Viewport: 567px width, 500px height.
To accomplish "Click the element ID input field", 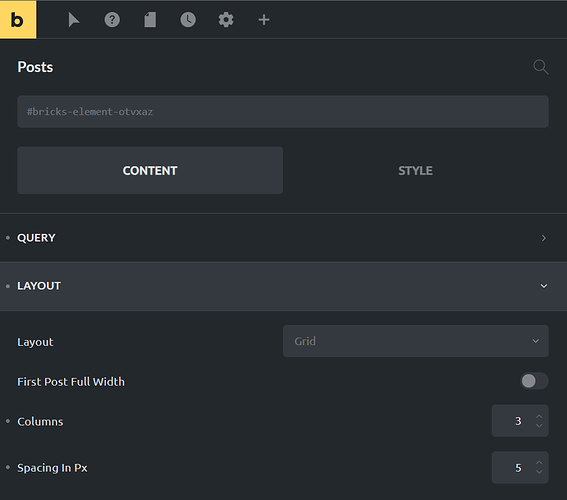I will coord(283,112).
